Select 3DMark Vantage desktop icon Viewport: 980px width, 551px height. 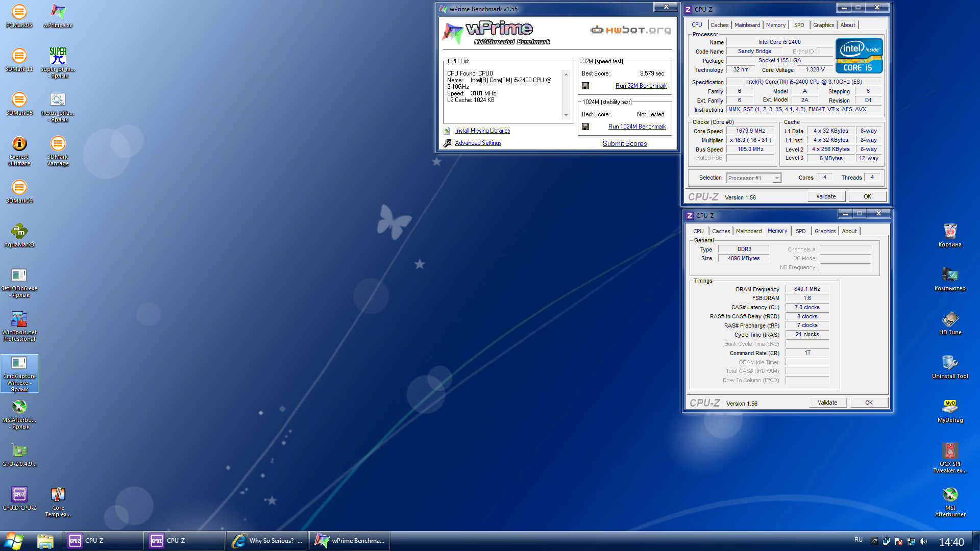(x=58, y=150)
